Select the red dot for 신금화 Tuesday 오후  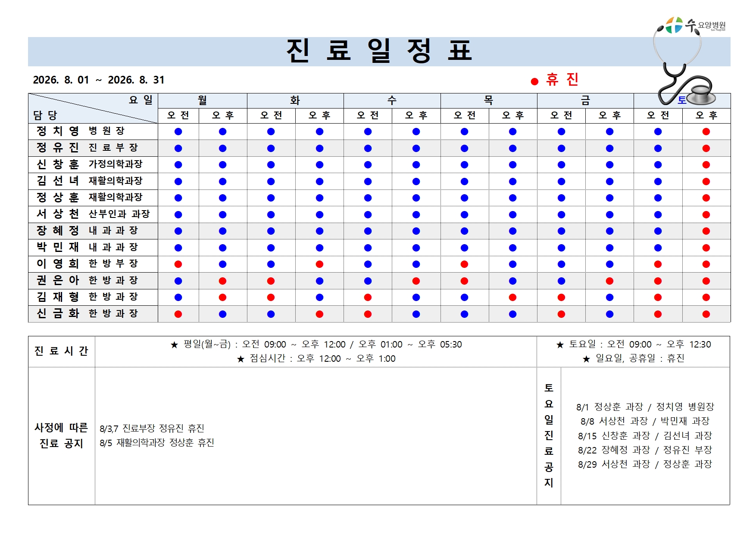319,314
